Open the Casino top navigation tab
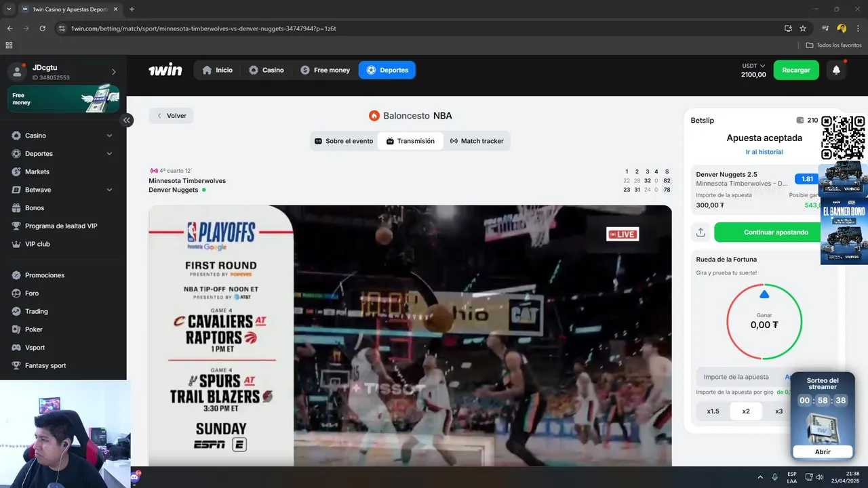Viewport: 868px width, 488px height. 266,70
